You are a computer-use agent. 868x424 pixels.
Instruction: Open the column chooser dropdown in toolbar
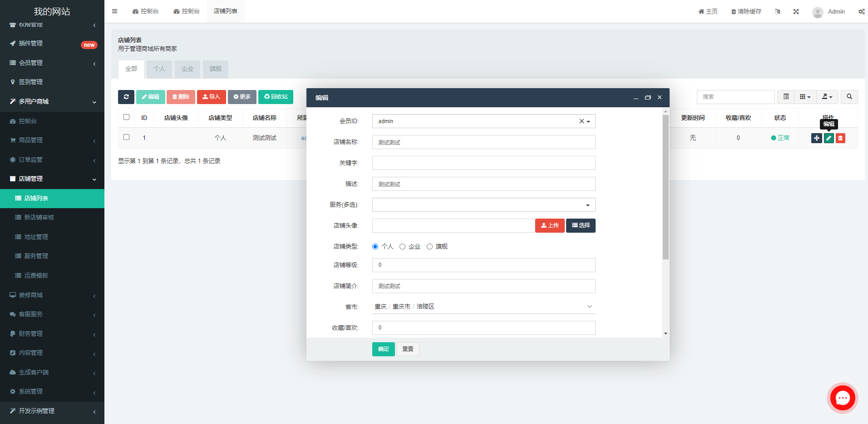coord(805,97)
